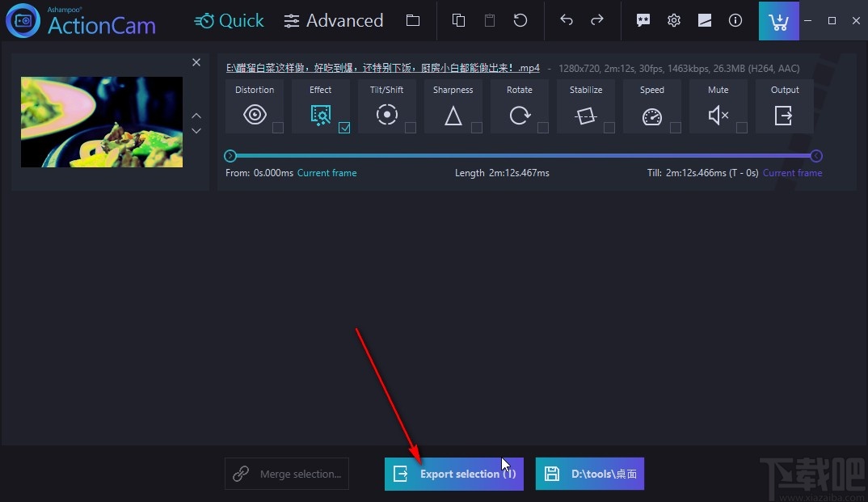
Task: Click the shopping cart purchase icon
Action: click(x=778, y=21)
